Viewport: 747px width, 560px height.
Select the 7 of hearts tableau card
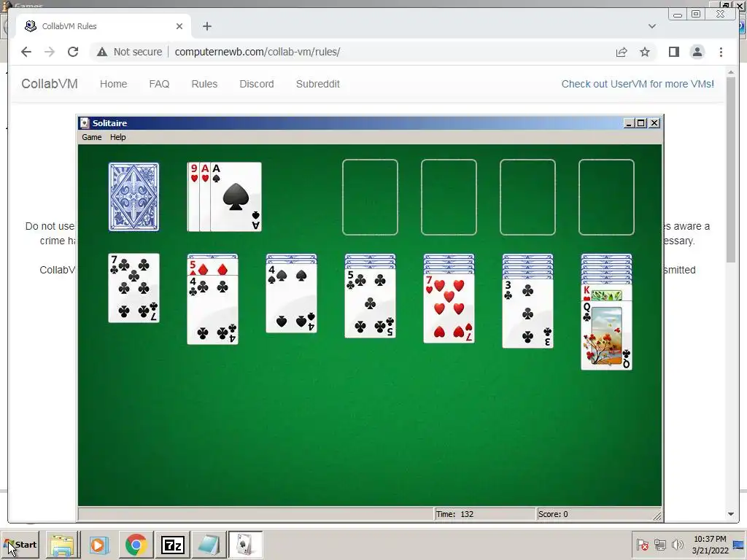(449, 308)
